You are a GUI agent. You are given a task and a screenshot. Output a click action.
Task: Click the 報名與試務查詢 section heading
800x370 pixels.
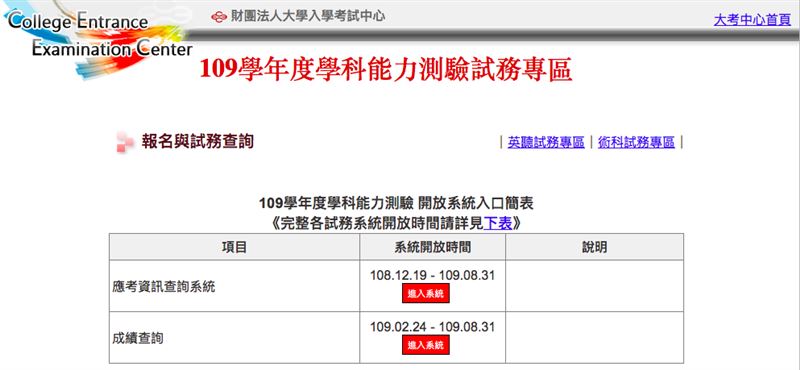pyautogui.click(x=197, y=141)
